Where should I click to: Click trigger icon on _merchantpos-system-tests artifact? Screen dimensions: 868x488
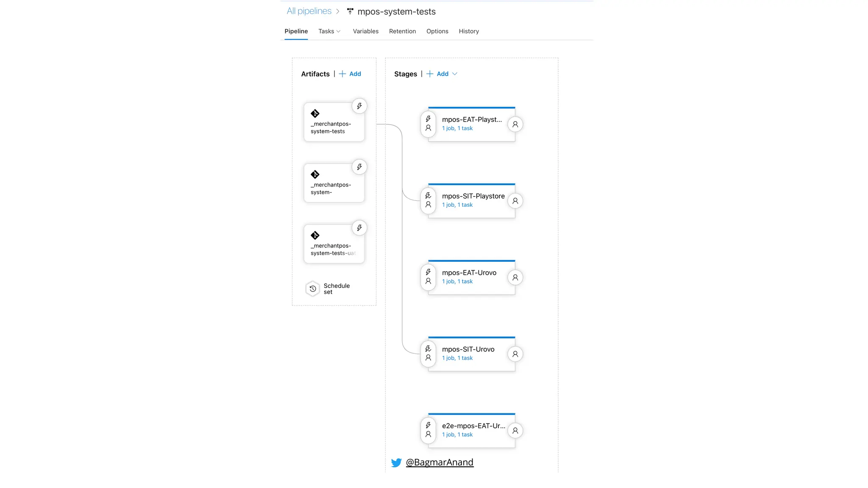pos(359,106)
